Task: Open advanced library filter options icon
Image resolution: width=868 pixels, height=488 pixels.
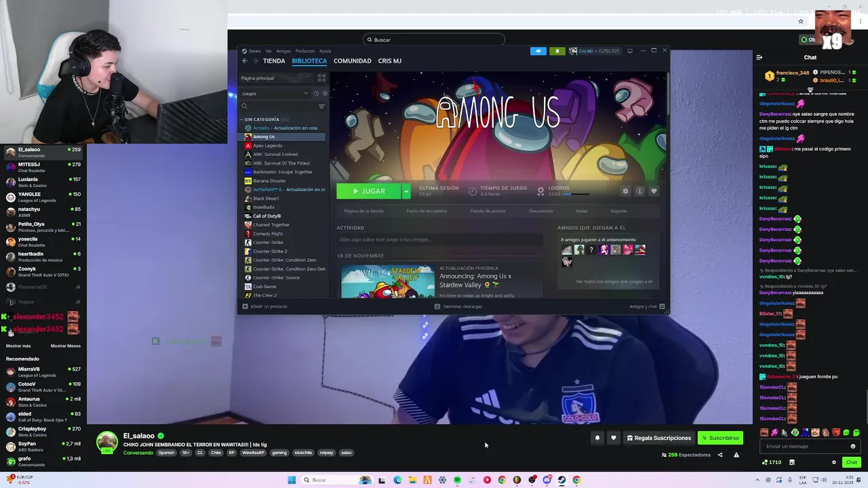Action: (x=321, y=106)
